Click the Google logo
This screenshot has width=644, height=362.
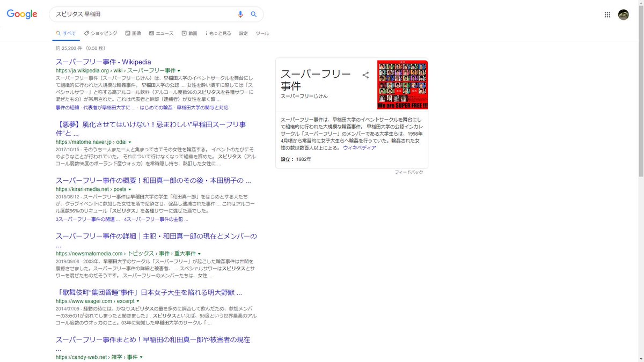click(22, 14)
